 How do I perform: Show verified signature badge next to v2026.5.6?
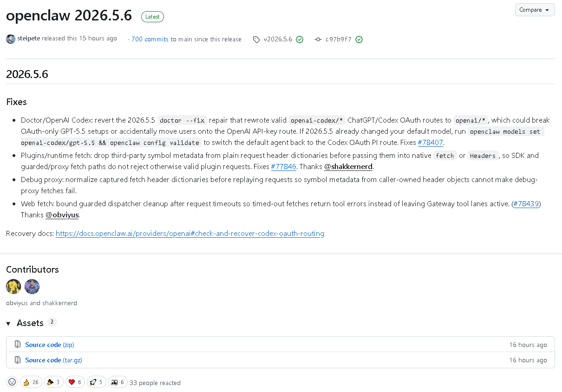tap(300, 39)
